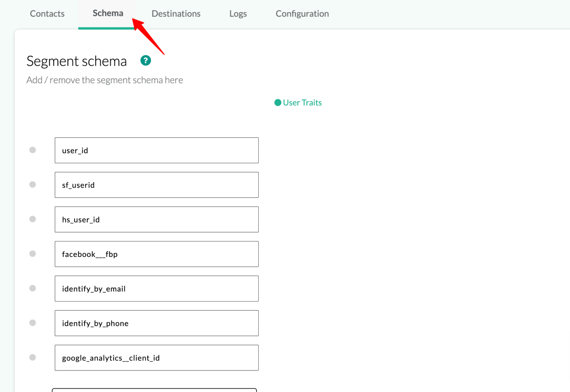Click the green User Traits legend dot
Image resolution: width=570 pixels, height=392 pixels.
pyautogui.click(x=278, y=103)
